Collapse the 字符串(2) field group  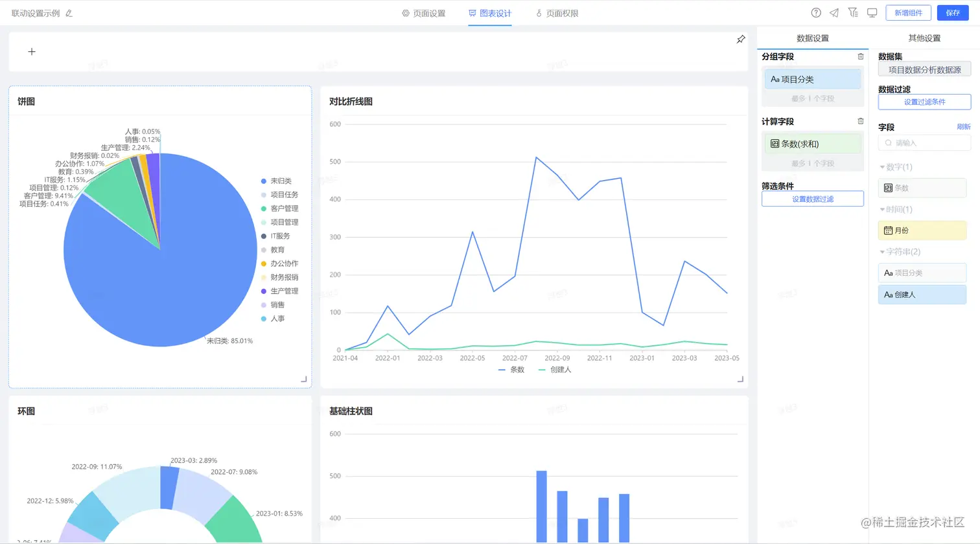click(x=900, y=251)
